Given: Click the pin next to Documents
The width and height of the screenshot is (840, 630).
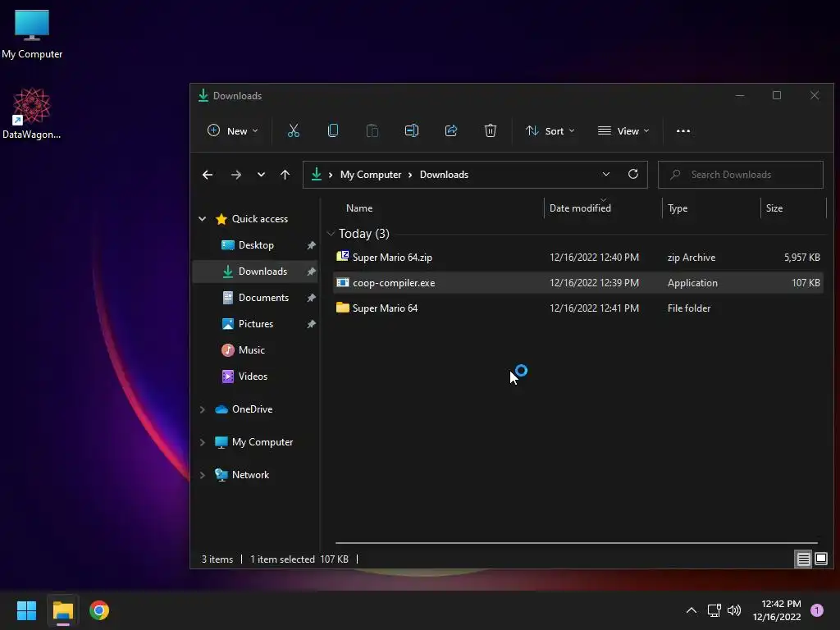Looking at the screenshot, I should (311, 298).
